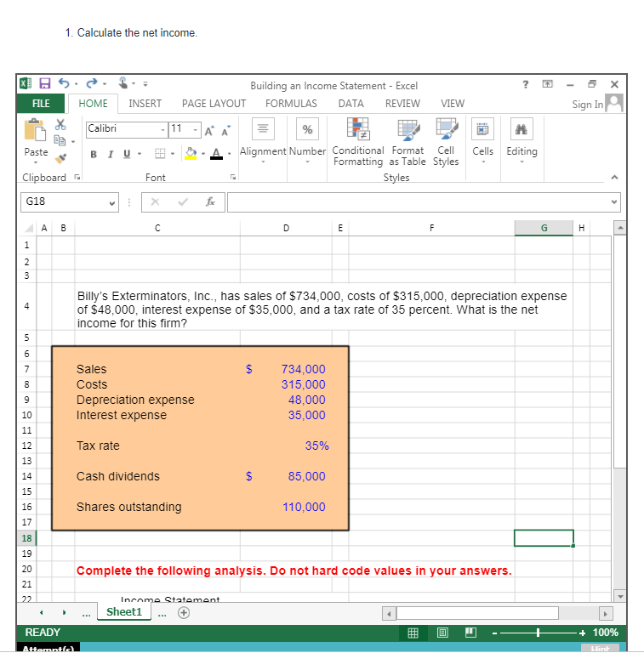Apply black Font Color letter A
644x653 pixels.
216,154
